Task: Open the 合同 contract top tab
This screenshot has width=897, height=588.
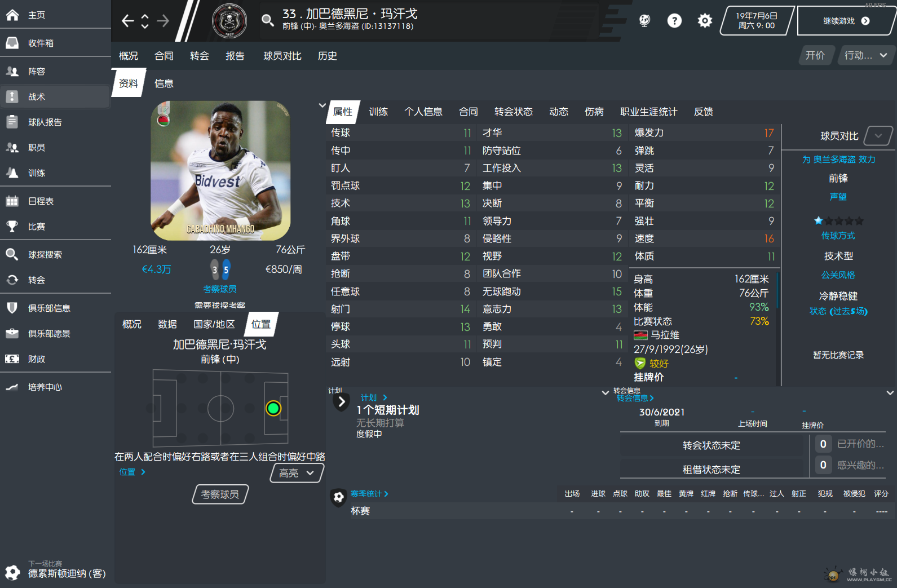Action: [x=164, y=56]
